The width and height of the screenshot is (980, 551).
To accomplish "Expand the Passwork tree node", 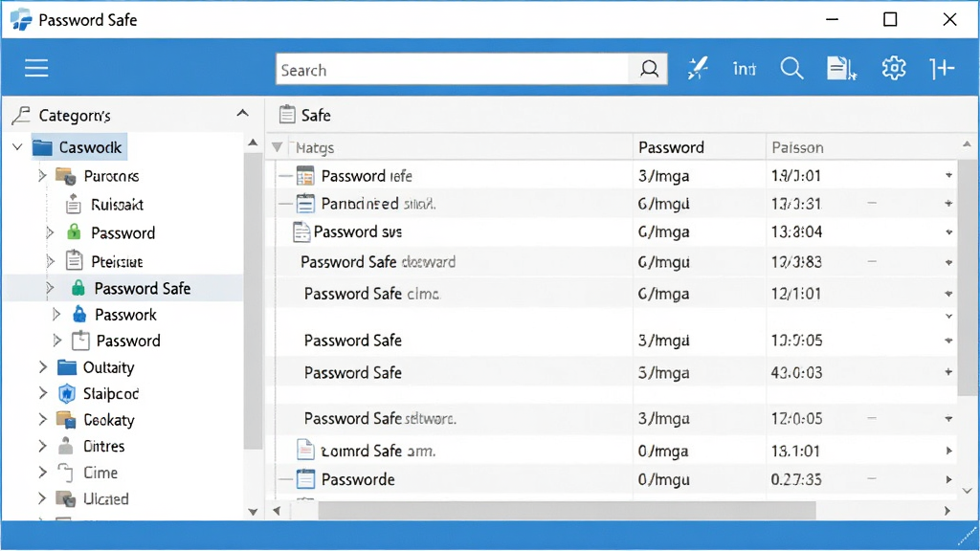I will coord(56,314).
